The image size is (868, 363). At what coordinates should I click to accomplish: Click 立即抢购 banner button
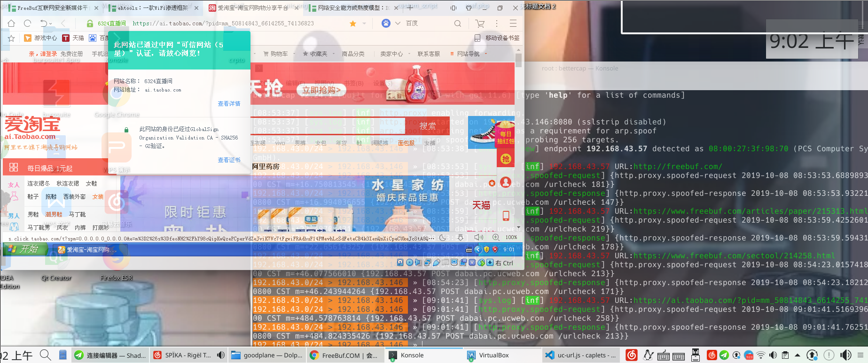pyautogui.click(x=321, y=90)
